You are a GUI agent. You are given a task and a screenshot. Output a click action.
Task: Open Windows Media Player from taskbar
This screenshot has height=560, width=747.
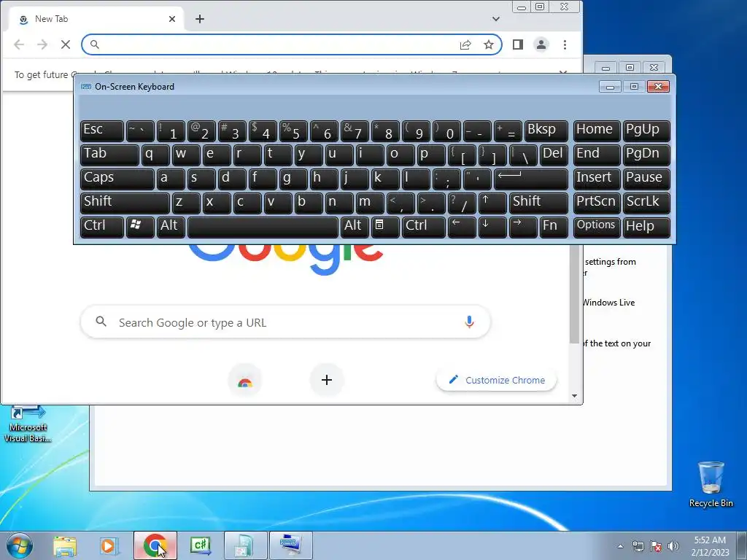(x=109, y=545)
